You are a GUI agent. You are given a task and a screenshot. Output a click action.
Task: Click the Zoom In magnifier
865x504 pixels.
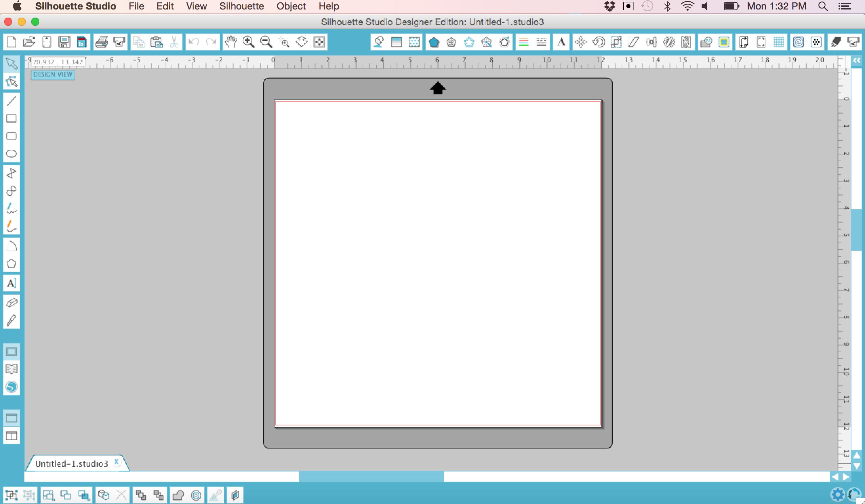pyautogui.click(x=248, y=42)
